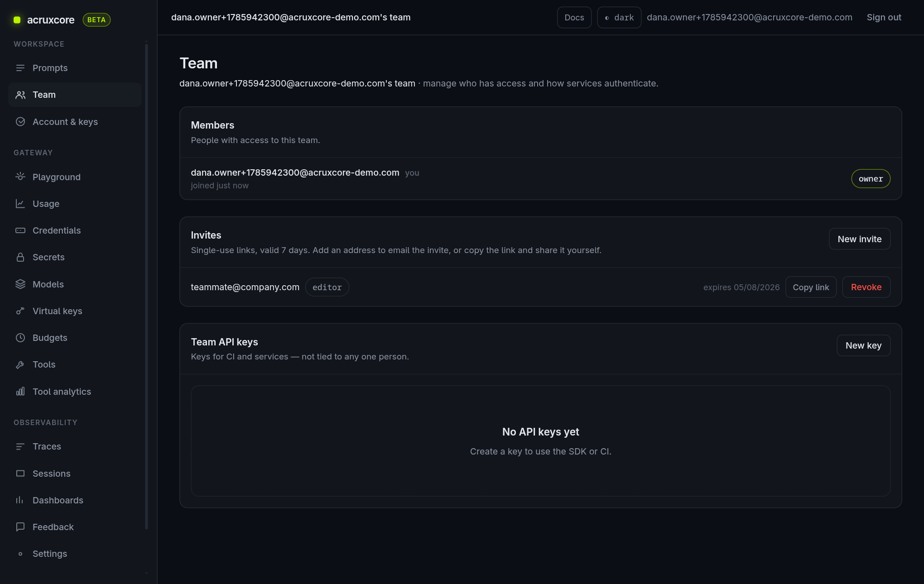Open Account & keys page

pos(75,122)
